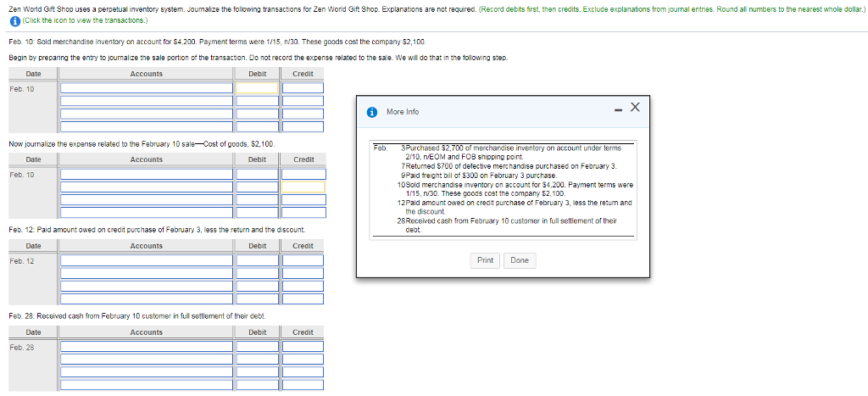Select first Credit field of Feb. 28 entry
Screen dimensions: 868x396
pyautogui.click(x=303, y=347)
